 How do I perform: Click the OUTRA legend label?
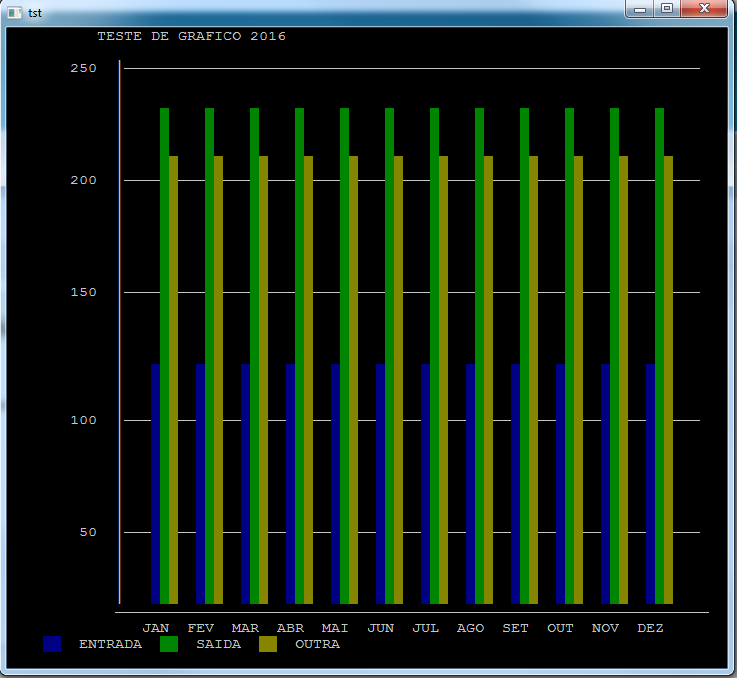pyautogui.click(x=317, y=645)
